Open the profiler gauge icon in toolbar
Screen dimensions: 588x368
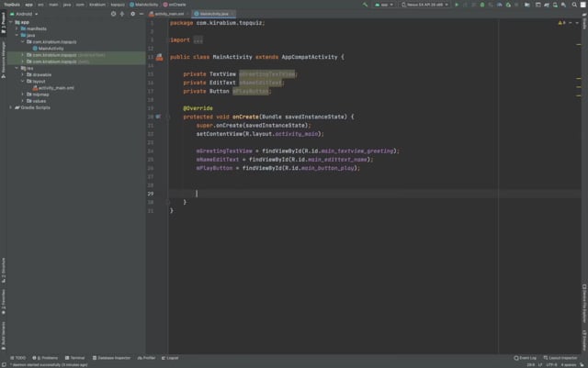tap(500, 5)
